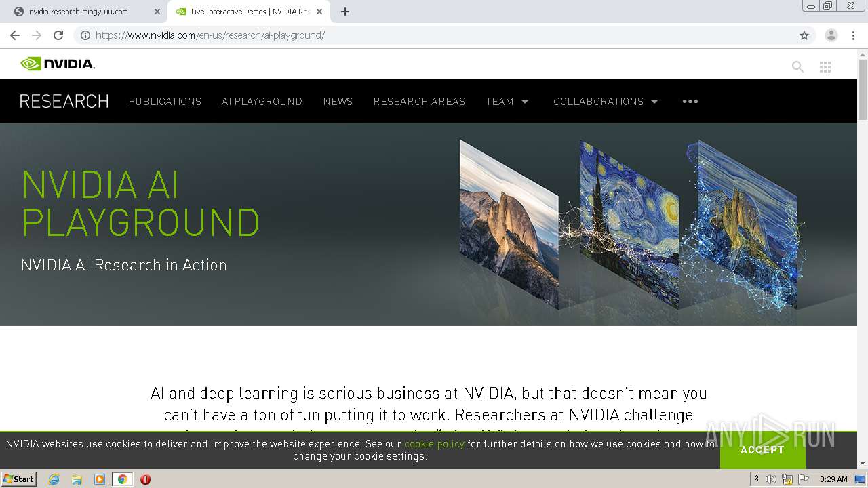
Task: View site information icon in address bar
Action: 85,35
